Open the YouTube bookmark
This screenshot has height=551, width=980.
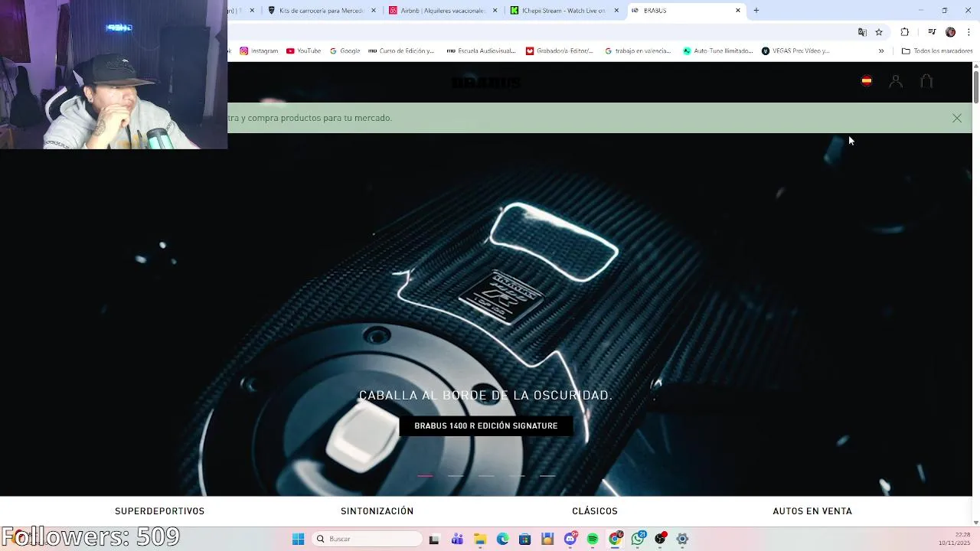pos(303,51)
